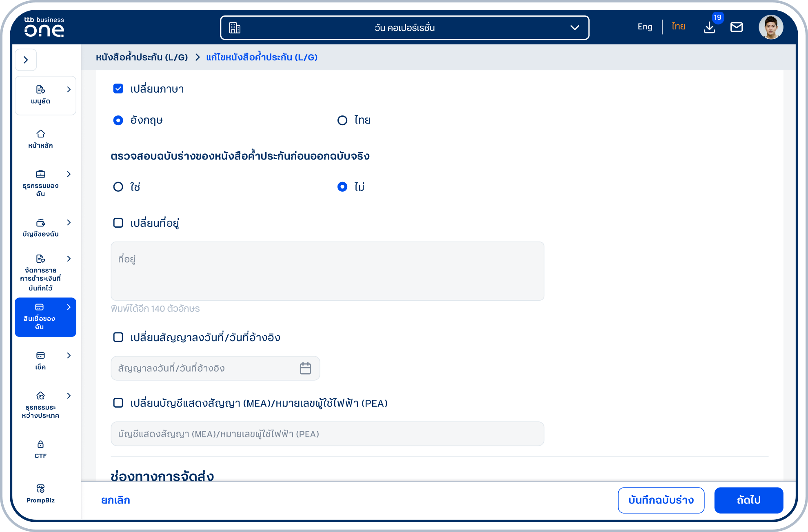
Task: Go to หน้าหลัก home icon
Action: coord(40,134)
